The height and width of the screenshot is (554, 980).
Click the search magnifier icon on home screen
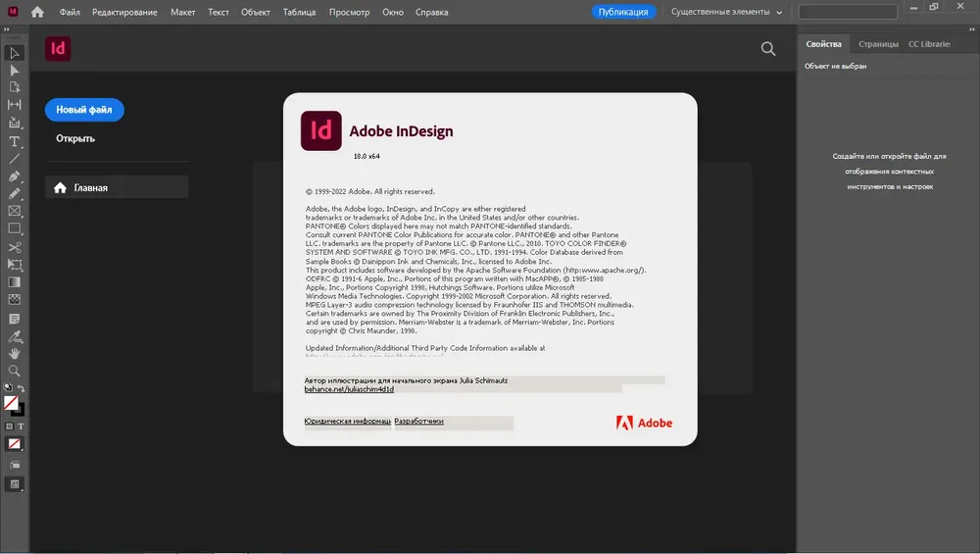(x=768, y=49)
